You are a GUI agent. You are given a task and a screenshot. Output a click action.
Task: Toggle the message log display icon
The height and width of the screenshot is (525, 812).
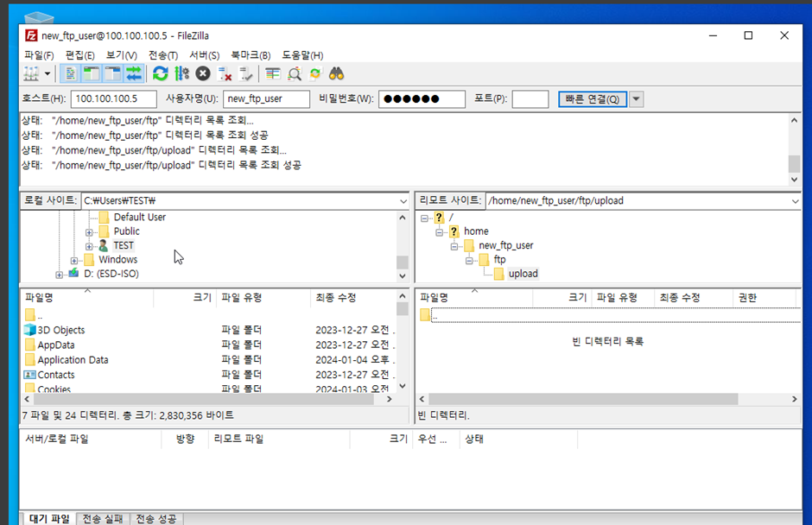70,74
